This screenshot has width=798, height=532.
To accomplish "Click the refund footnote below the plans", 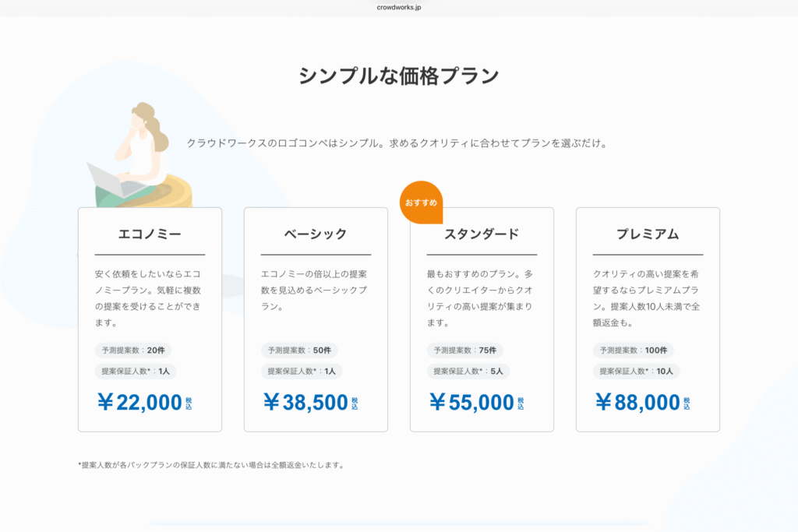I will tap(210, 465).
